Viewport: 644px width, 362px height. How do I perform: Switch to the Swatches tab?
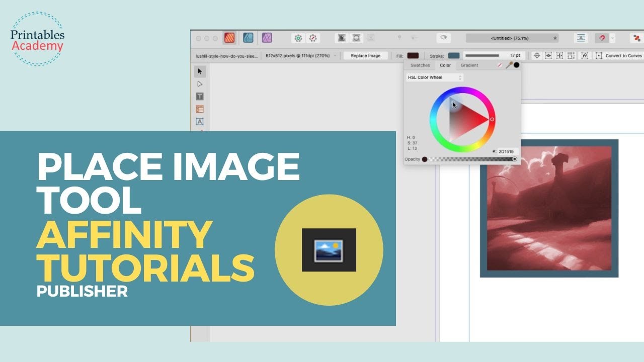click(x=420, y=65)
